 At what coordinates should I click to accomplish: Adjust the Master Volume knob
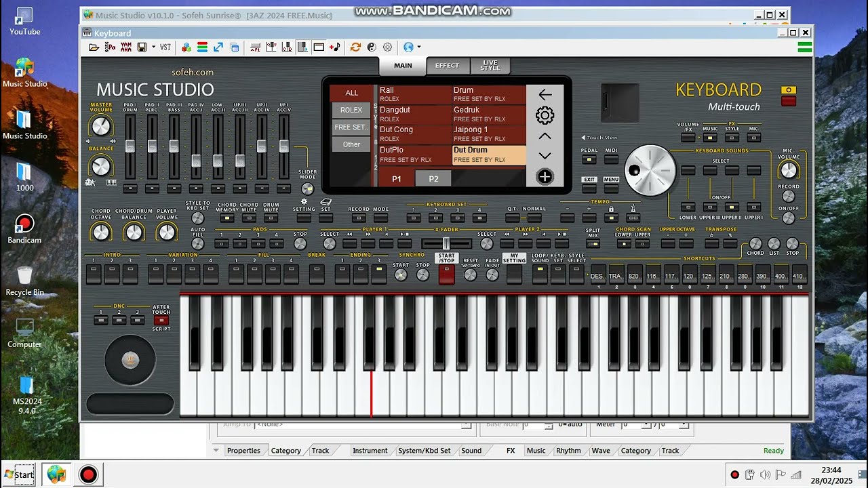pyautogui.click(x=100, y=126)
